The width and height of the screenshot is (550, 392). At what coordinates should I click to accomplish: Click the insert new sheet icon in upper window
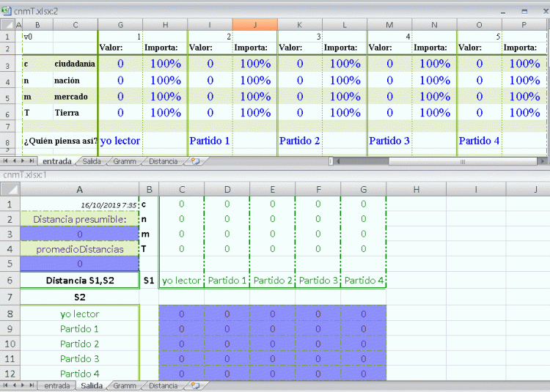194,161
